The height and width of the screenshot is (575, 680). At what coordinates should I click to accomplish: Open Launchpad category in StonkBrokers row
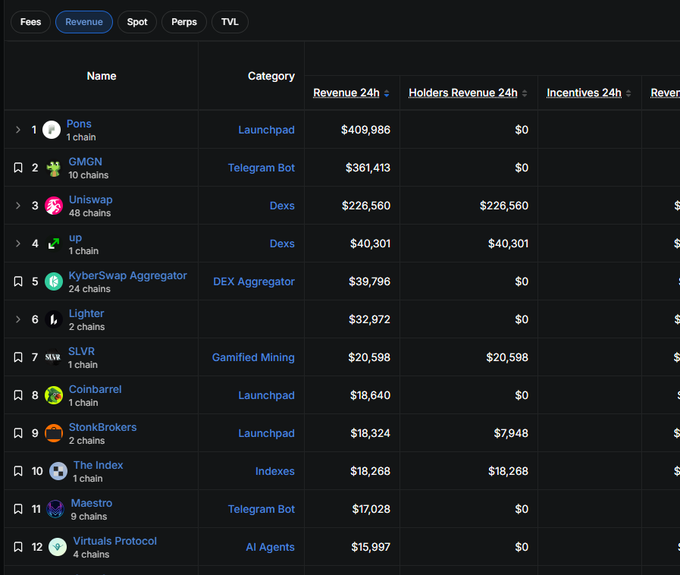266,433
